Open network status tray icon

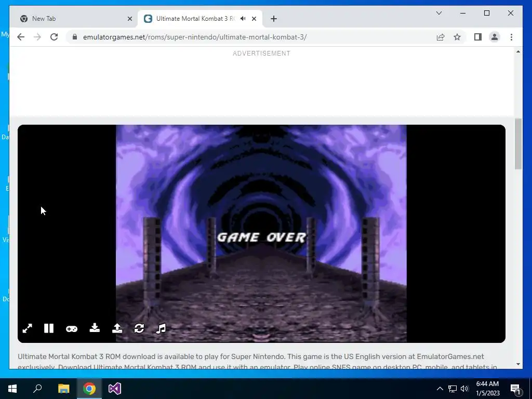(x=453, y=389)
